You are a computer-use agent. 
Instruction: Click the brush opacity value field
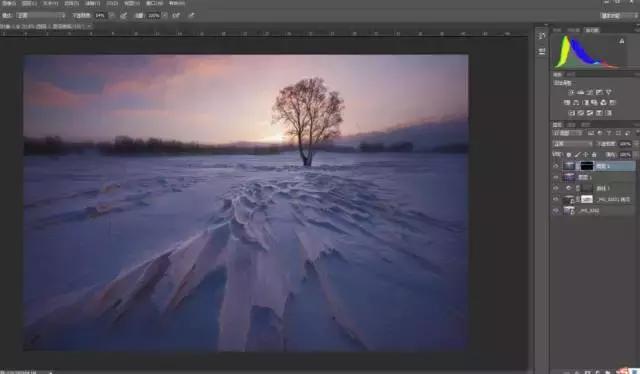(x=100, y=16)
